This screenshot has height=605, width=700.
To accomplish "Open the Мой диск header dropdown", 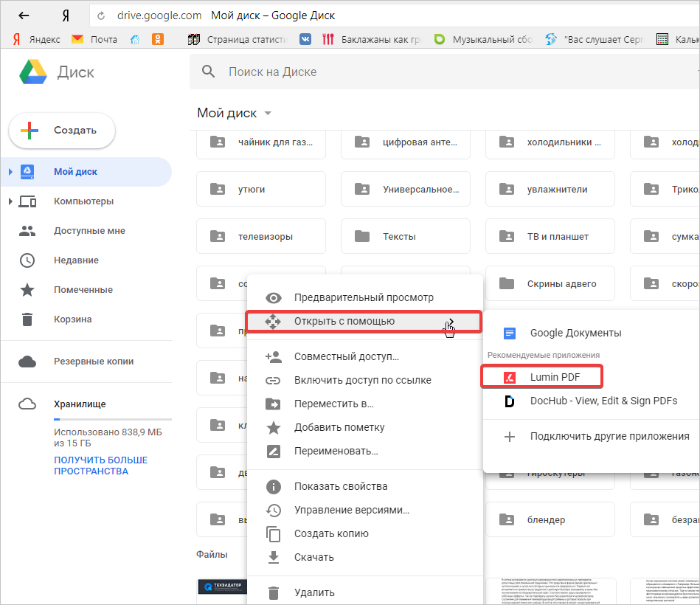I will (x=268, y=114).
